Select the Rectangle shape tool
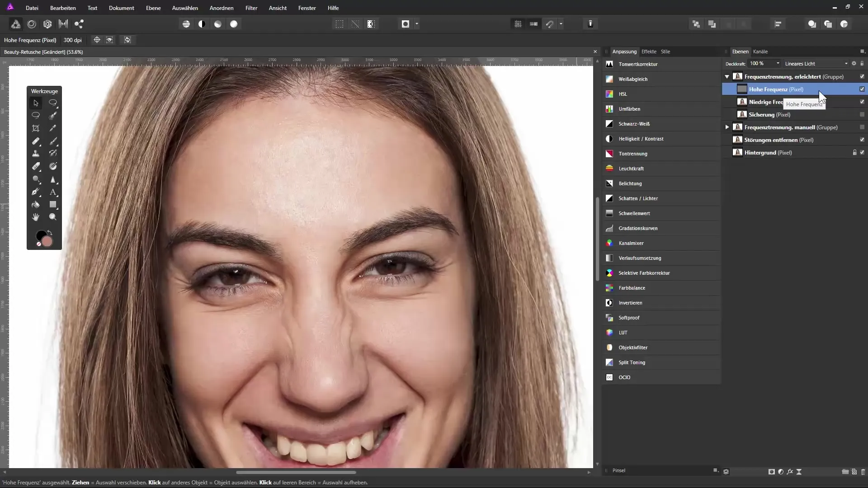 click(x=53, y=205)
